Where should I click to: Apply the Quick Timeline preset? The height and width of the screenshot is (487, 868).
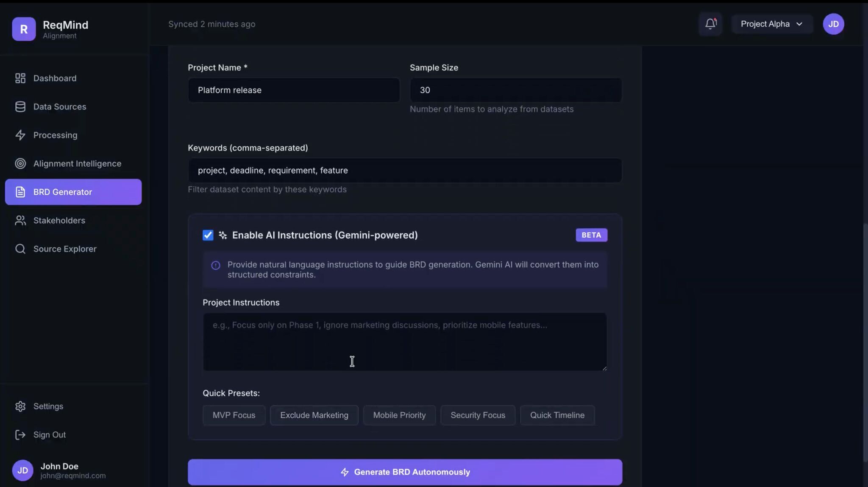tap(557, 415)
